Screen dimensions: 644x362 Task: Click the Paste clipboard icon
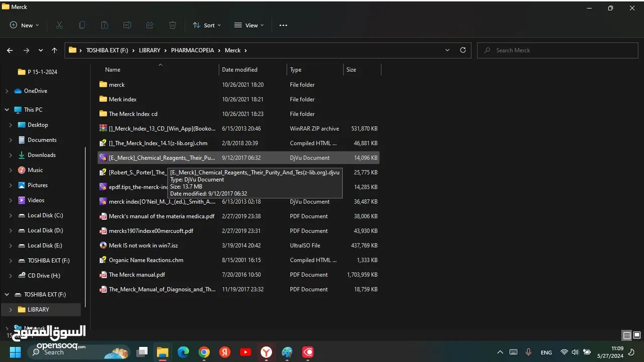click(x=105, y=25)
